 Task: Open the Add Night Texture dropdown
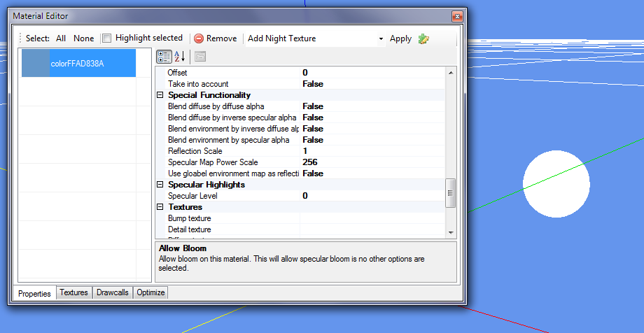tap(381, 38)
